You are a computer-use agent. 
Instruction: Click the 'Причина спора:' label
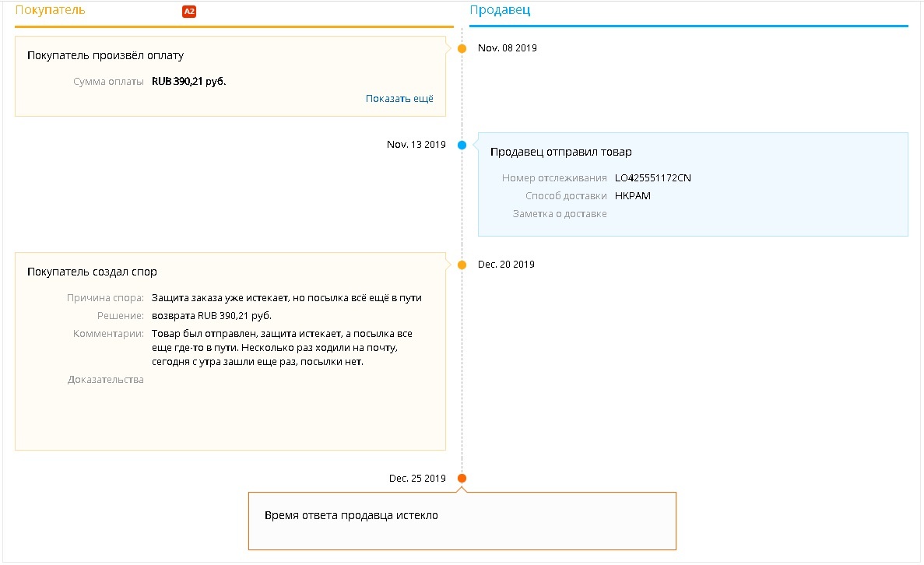pos(105,298)
